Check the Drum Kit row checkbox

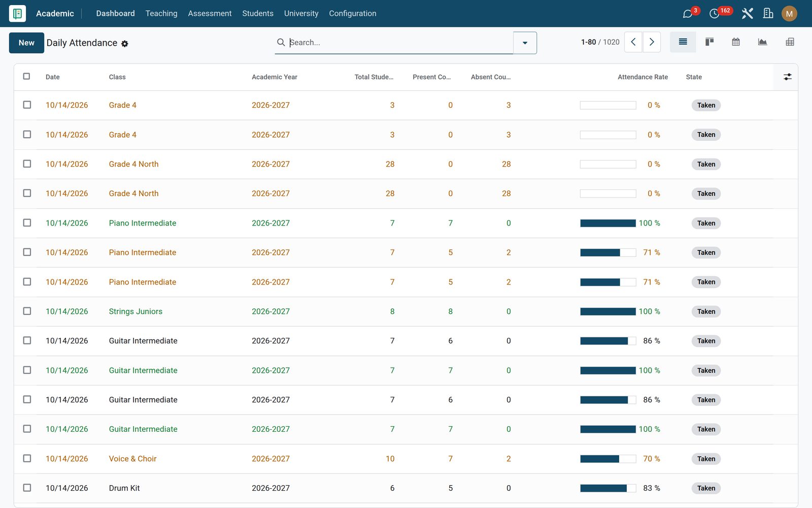tap(27, 488)
